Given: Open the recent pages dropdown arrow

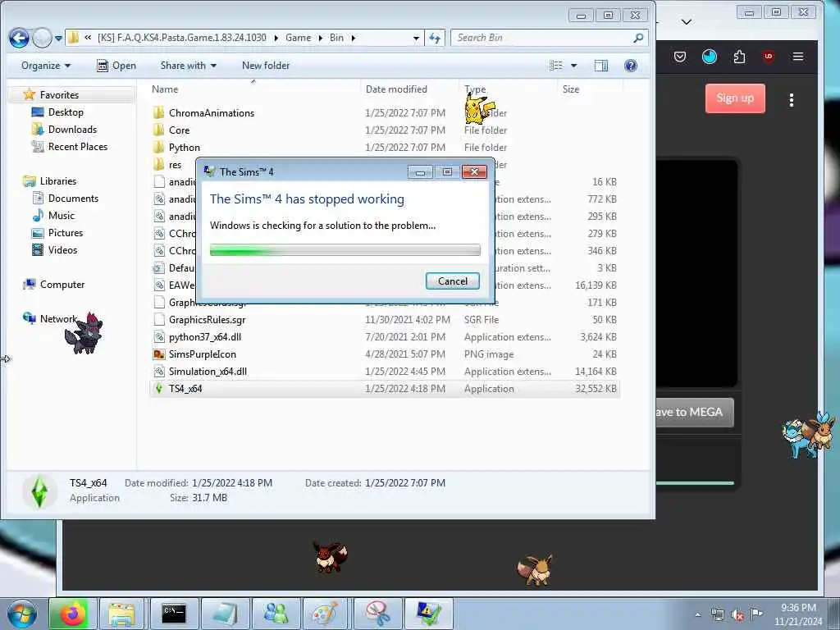Looking at the screenshot, I should coord(58,39).
